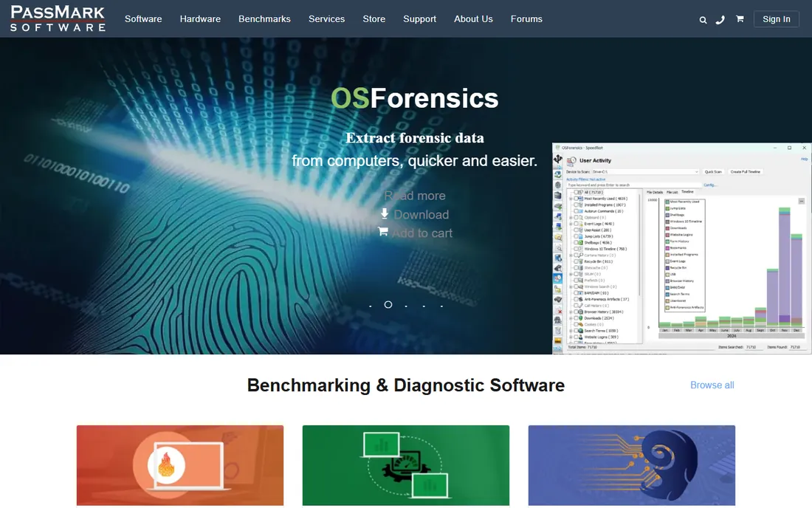Viewport: 812px width, 508px height.
Task: Open the Benchmarks menu
Action: point(264,18)
